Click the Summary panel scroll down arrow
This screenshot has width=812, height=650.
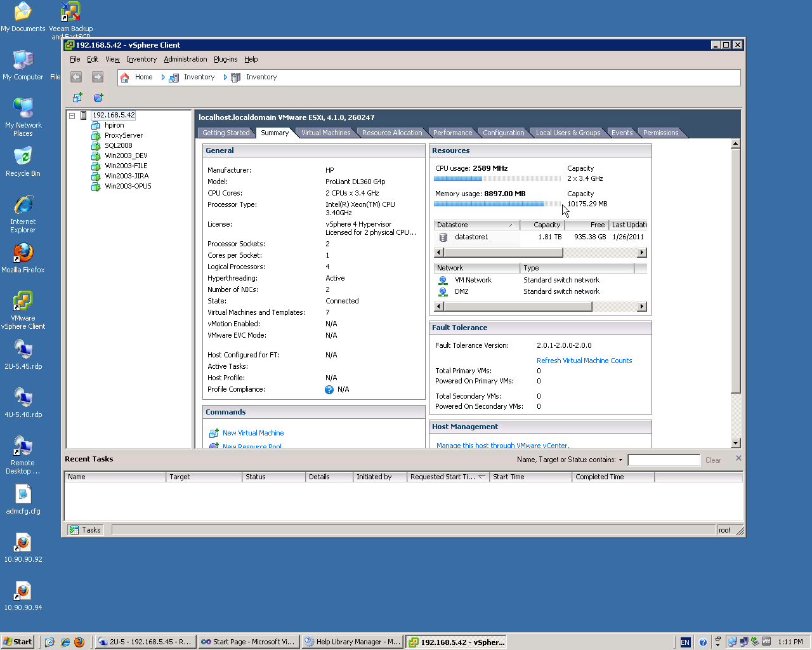pos(736,443)
